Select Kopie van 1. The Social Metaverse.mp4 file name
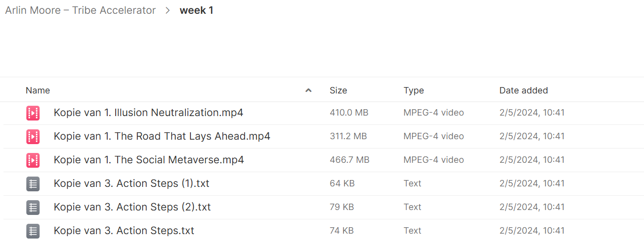The height and width of the screenshot is (241, 644). (149, 160)
